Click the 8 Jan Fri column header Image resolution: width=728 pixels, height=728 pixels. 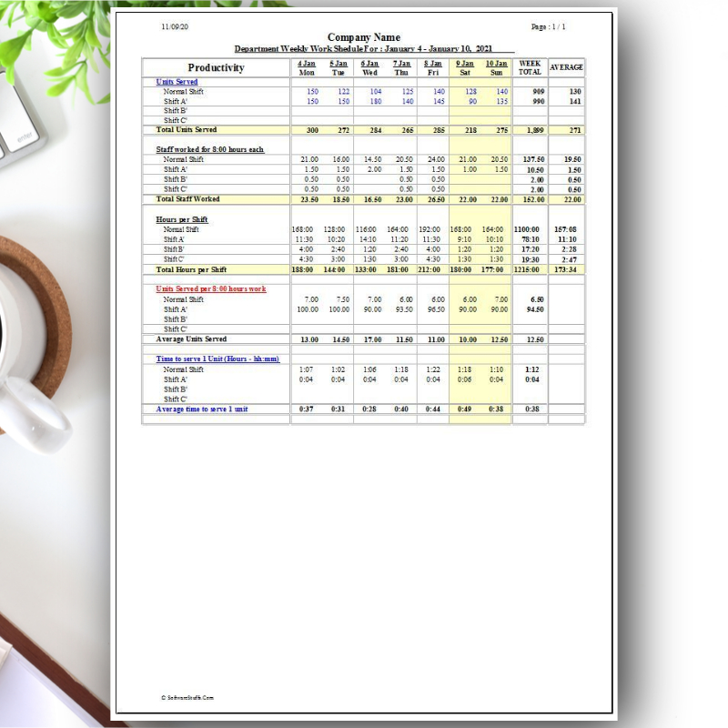point(431,67)
